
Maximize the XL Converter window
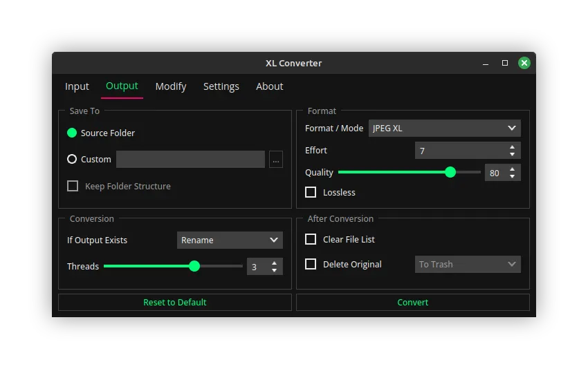tap(505, 63)
